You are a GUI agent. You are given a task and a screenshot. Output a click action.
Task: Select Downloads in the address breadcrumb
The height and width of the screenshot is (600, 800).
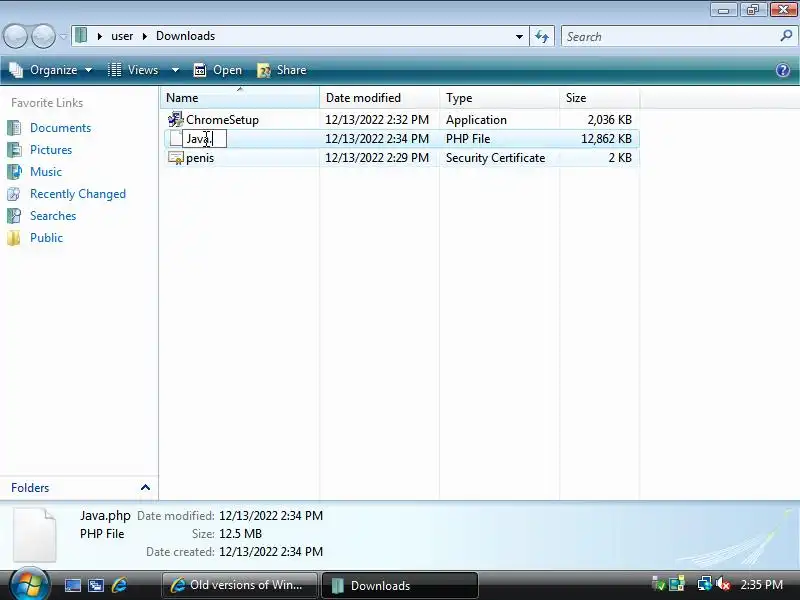point(186,36)
